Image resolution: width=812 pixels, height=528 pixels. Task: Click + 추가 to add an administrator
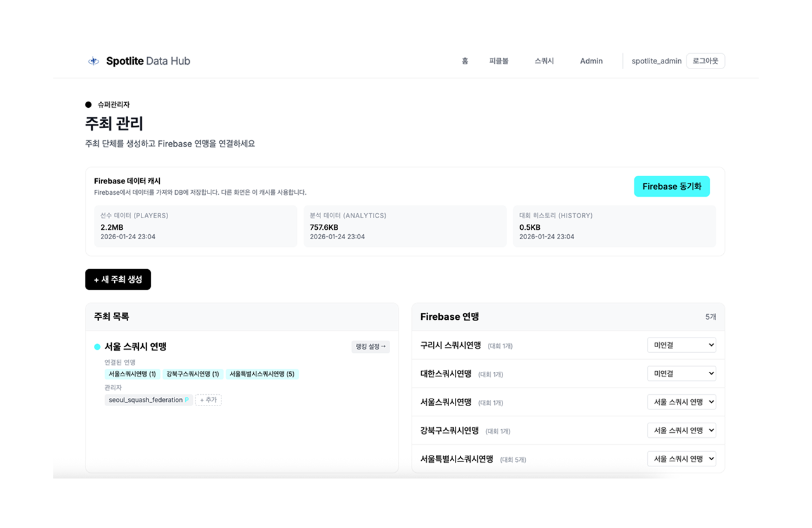[x=208, y=400]
